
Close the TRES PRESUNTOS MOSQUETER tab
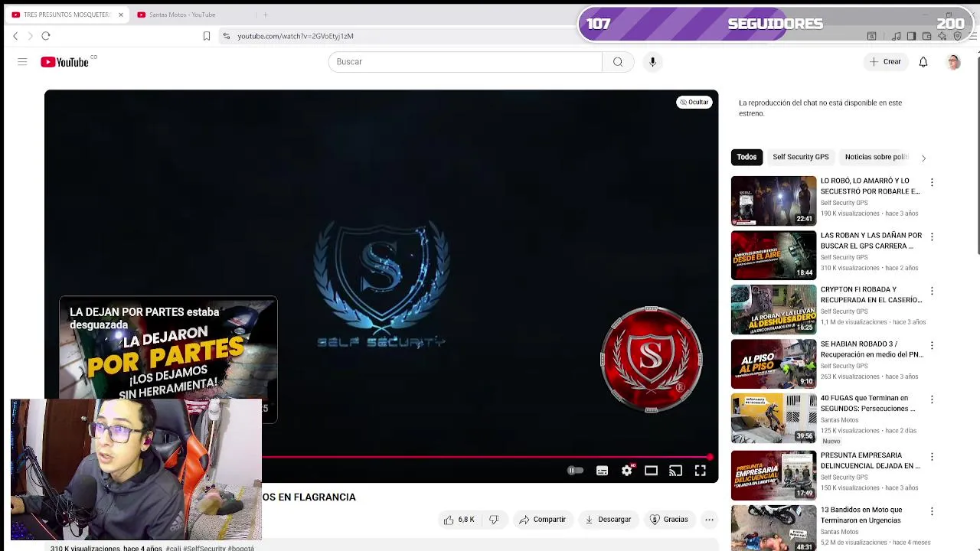coord(120,15)
